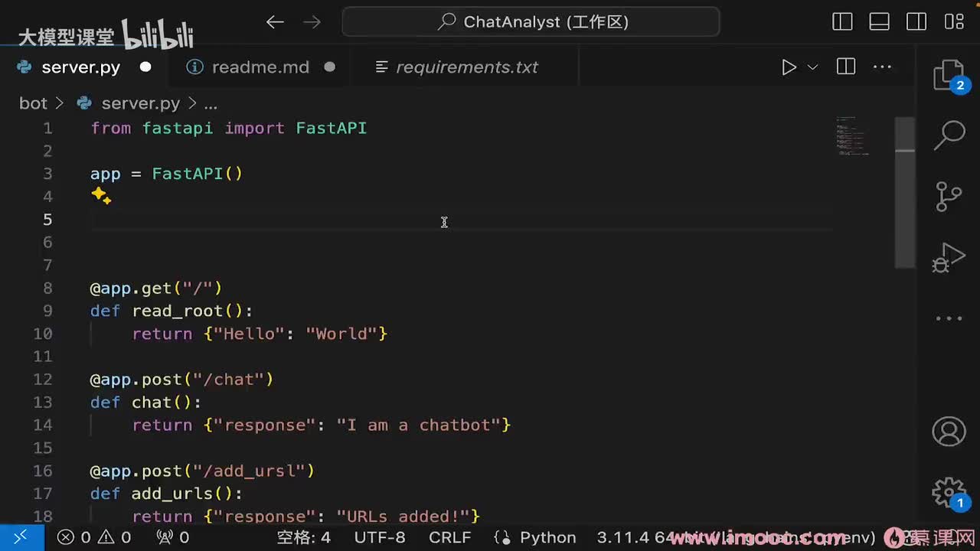Open the Manage settings gear
This screenshot has height=551, width=980.
[949, 491]
